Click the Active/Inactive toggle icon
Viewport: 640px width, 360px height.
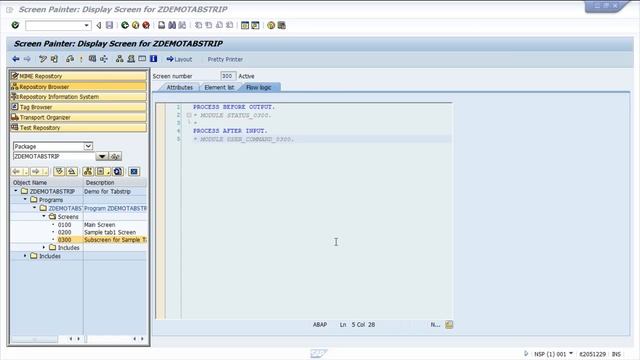tap(54, 59)
